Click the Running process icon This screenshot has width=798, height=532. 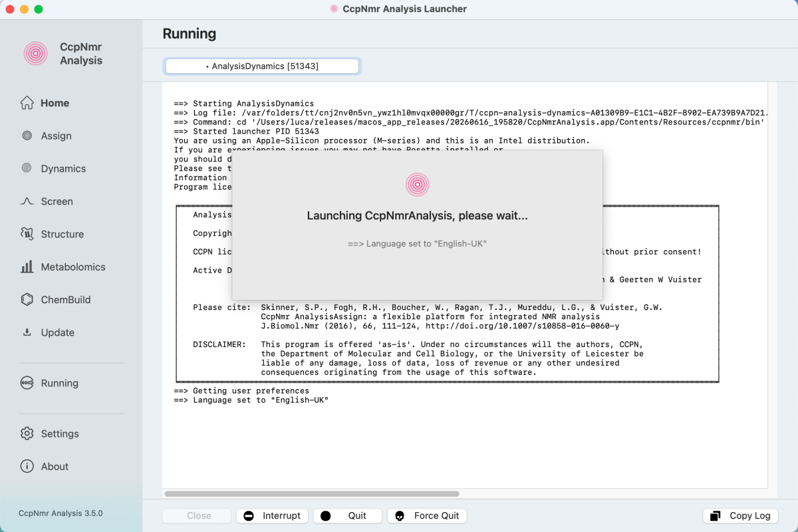(27, 383)
